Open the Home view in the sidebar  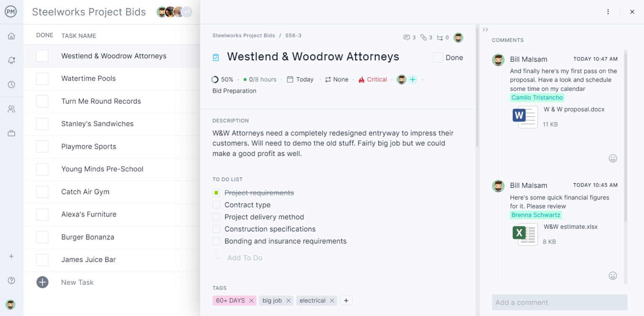[x=11, y=36]
